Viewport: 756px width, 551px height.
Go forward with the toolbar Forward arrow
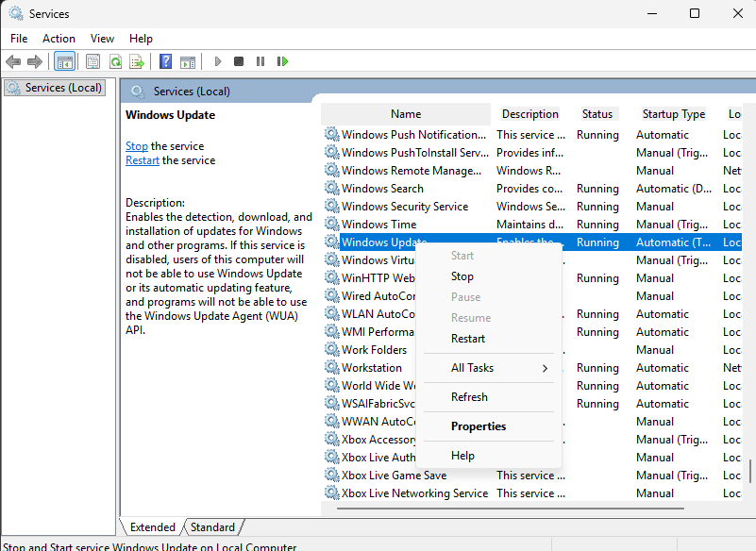[x=35, y=61]
